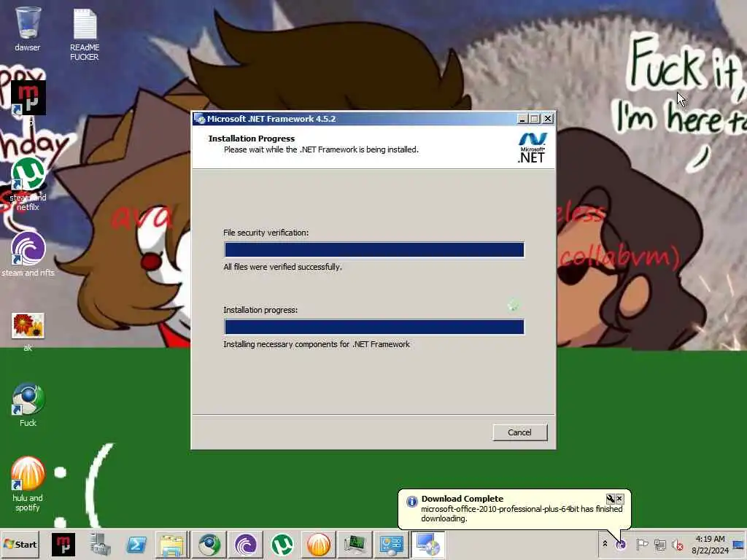Click the 'Download Complete' balloon title
Viewport: 747px width, 560px height.
tap(462, 499)
